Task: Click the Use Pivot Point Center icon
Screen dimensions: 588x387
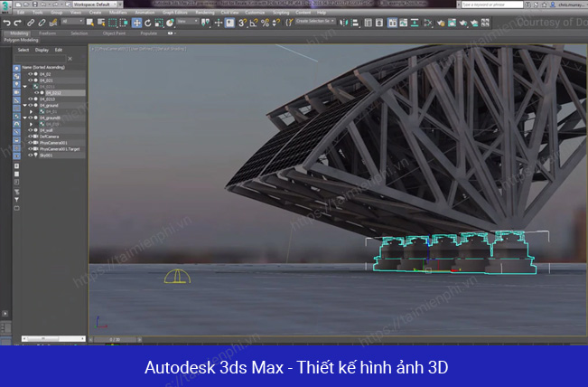Action: point(205,23)
